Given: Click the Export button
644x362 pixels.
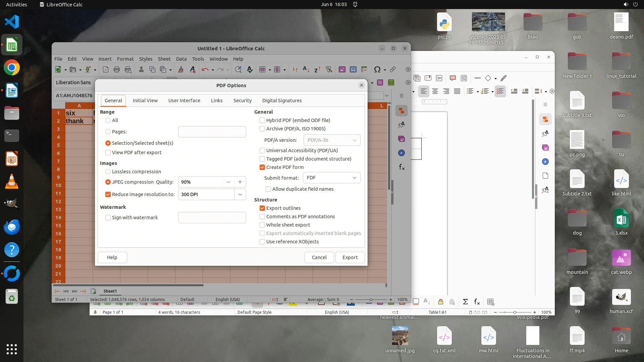Looking at the screenshot, I should coord(350,257).
